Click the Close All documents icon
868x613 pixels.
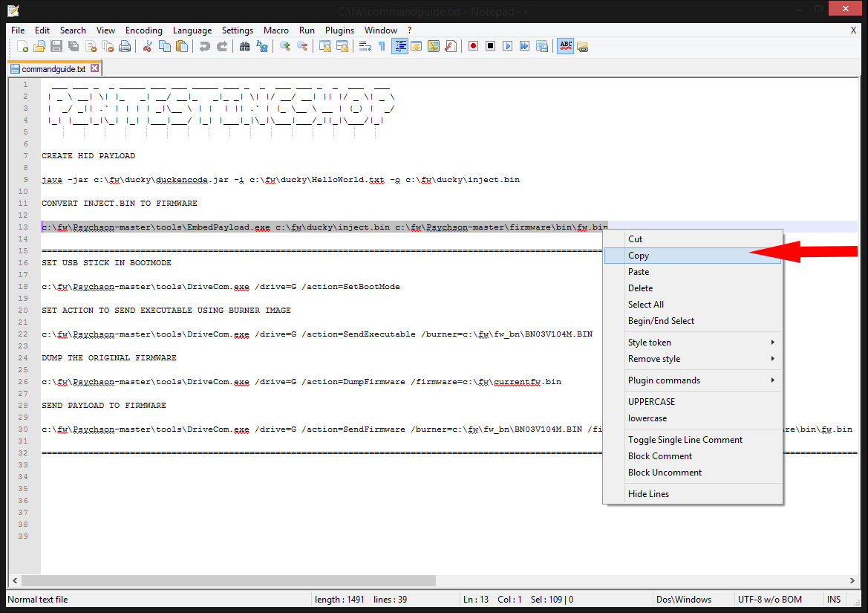pos(108,47)
